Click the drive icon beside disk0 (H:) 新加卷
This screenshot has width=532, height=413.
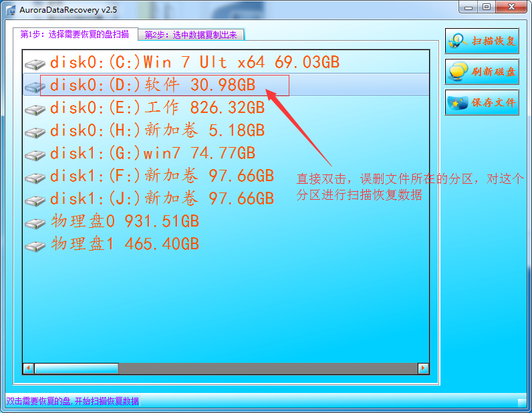(x=35, y=132)
